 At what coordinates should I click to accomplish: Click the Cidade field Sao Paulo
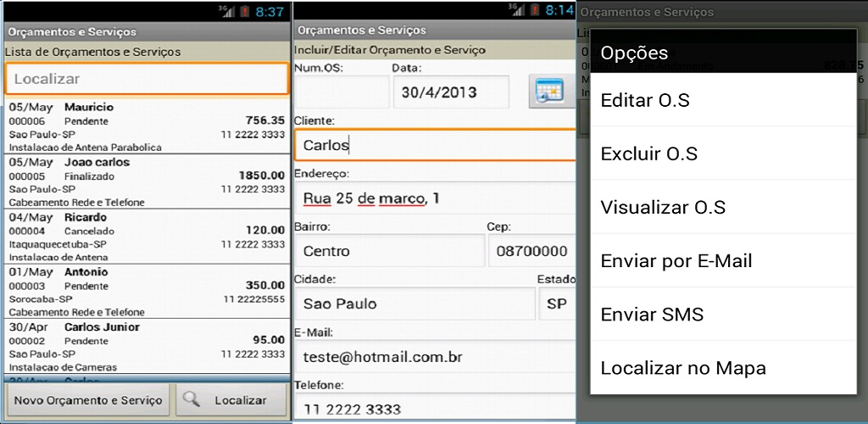[415, 304]
